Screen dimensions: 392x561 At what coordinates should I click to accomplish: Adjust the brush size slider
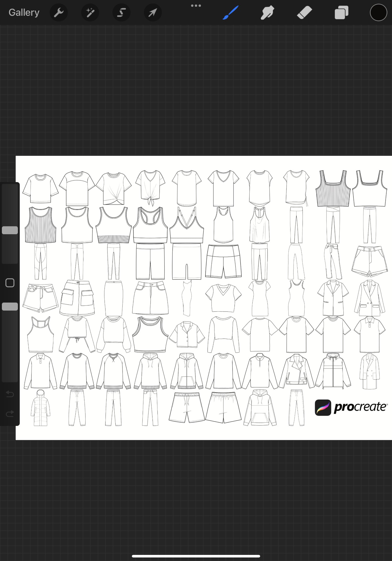pyautogui.click(x=10, y=230)
